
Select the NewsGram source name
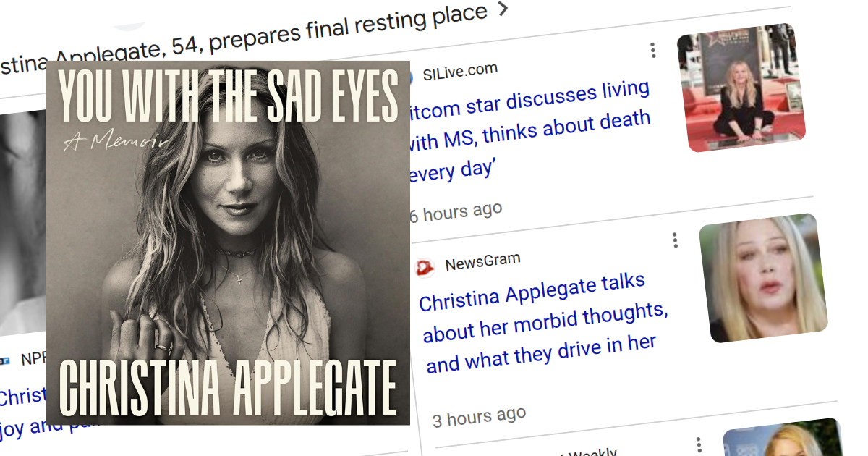point(482,261)
